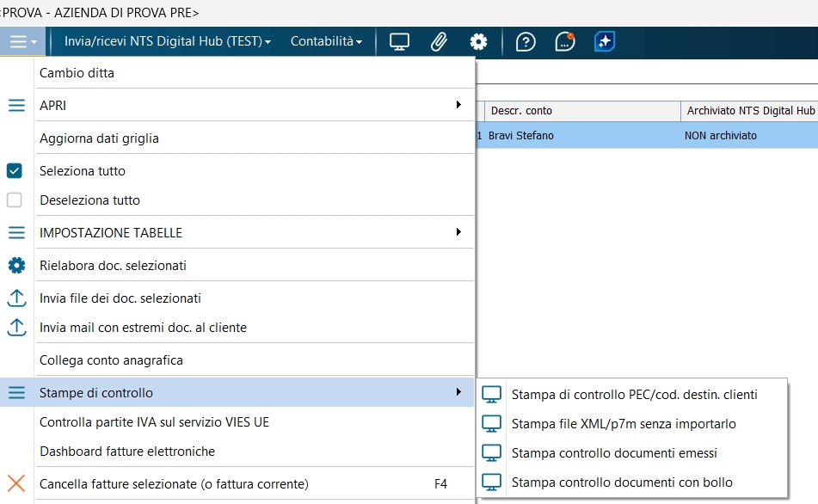Click the Deseleziona tutto checkbox

15,200
